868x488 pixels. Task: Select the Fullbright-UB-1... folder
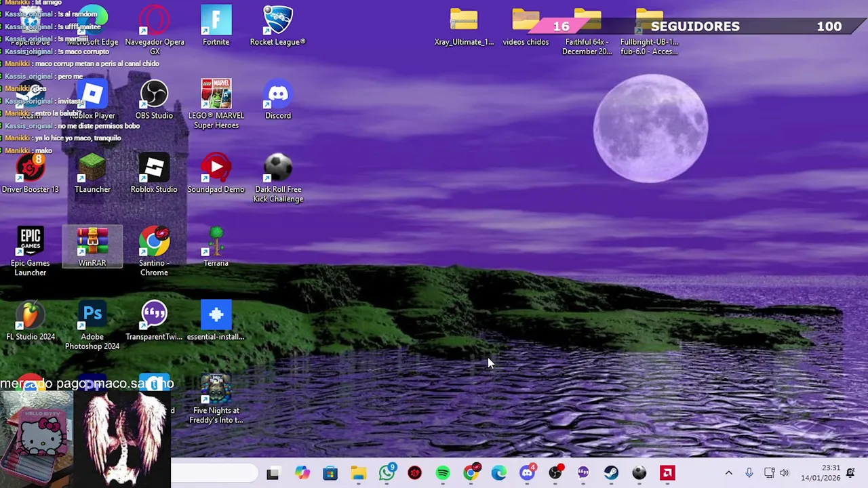coord(649,32)
